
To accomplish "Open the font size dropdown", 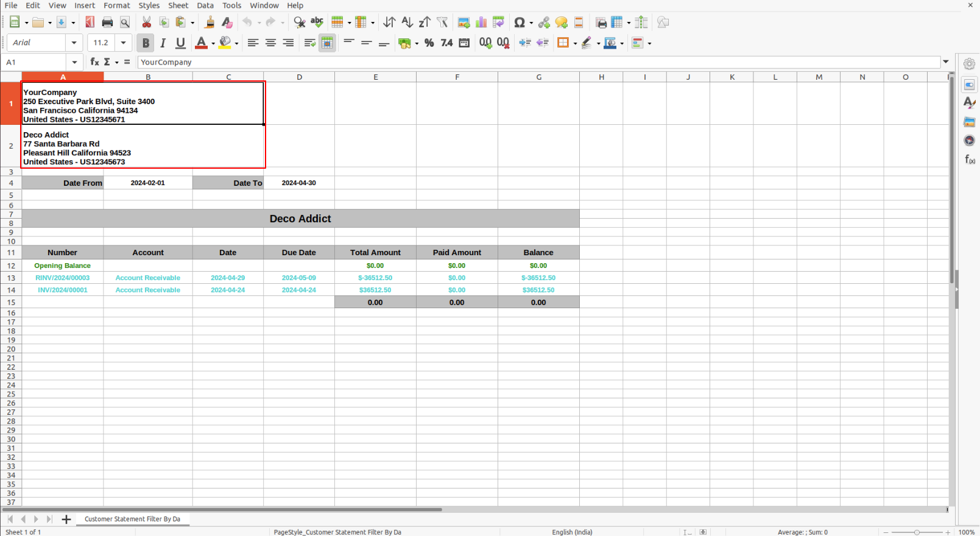I will 123,43.
